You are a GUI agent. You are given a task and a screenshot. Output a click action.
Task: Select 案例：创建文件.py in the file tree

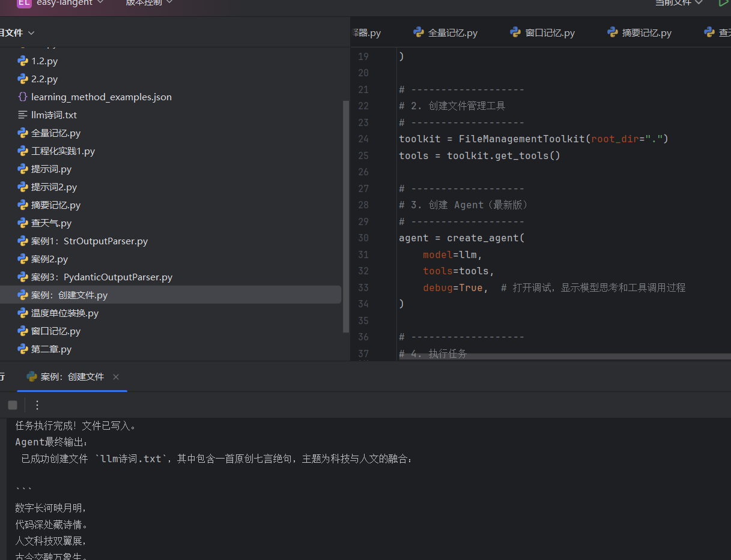coord(171,295)
